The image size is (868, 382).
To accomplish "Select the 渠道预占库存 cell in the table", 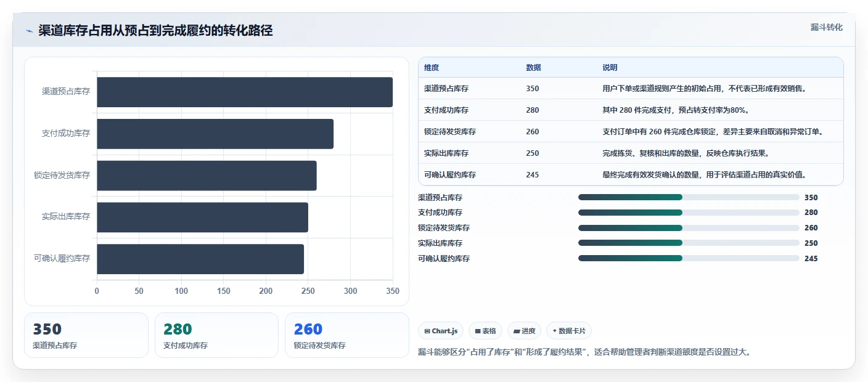I will (x=446, y=89).
